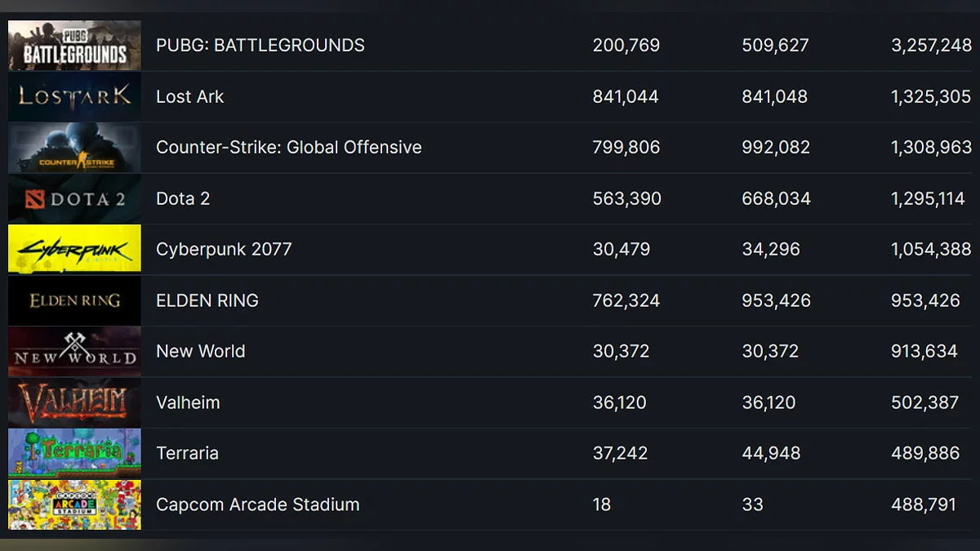Click Elden Ring current players 762,324
This screenshot has width=980, height=551.
[x=626, y=300]
